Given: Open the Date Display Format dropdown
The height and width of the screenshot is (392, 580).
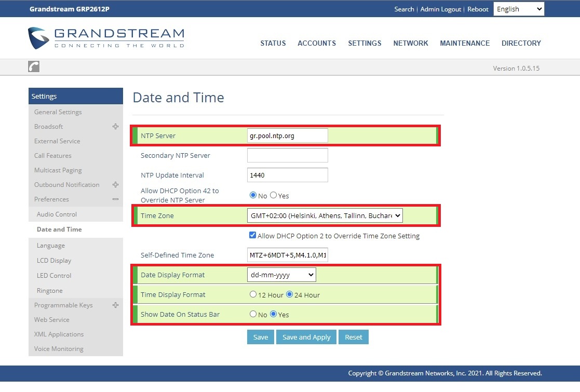Looking at the screenshot, I should tap(281, 275).
